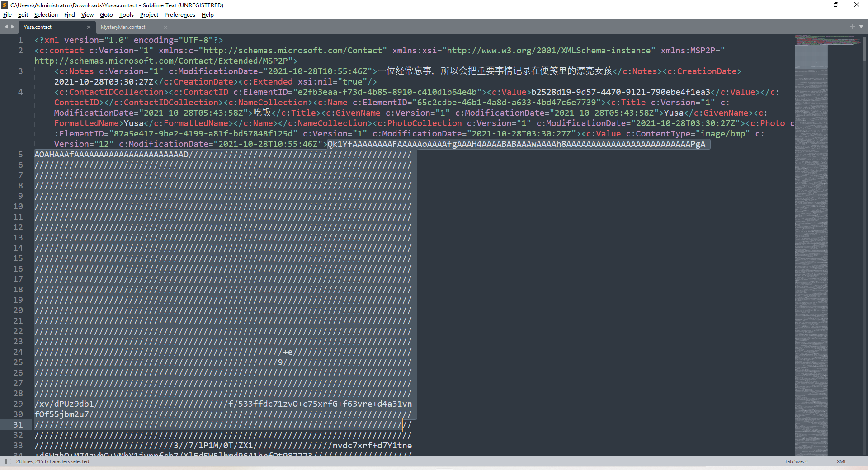
Task: Change the Tab Size: 4 setting
Action: pyautogui.click(x=796, y=461)
